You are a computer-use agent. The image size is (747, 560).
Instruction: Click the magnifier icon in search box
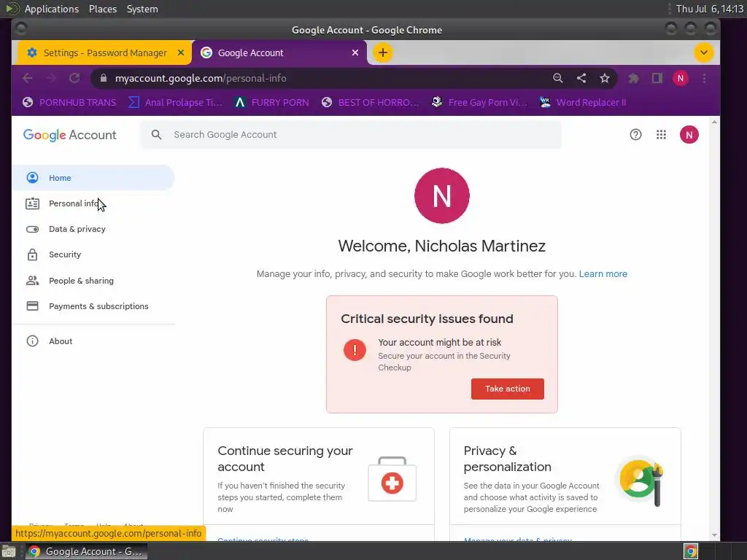click(x=156, y=135)
